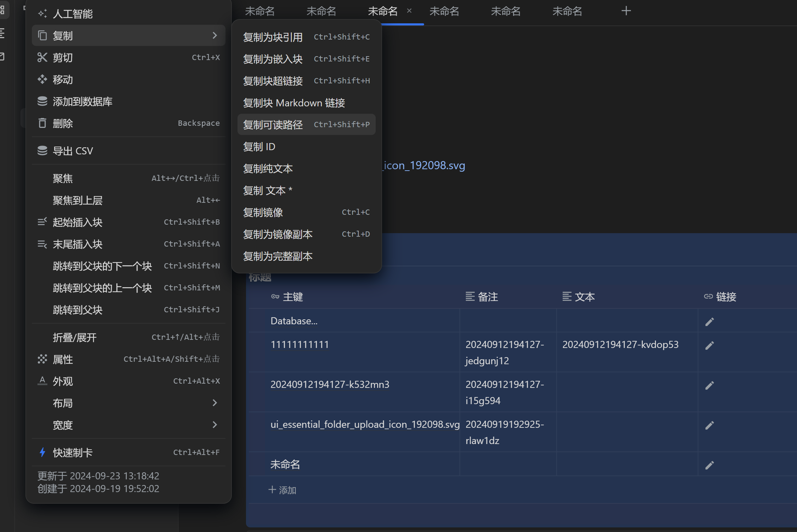Viewport: 797px width, 532px height.
Task: Click the trash can Delete icon
Action: click(x=42, y=123)
